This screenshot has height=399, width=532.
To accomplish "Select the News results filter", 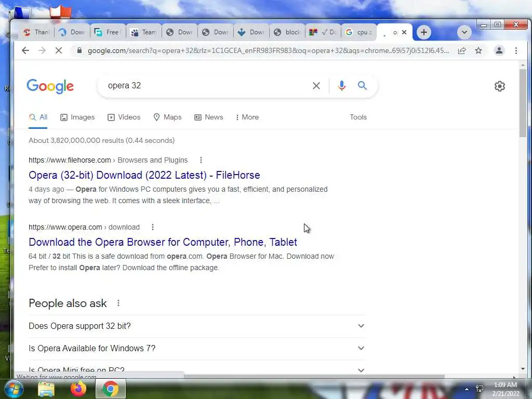I will point(209,117).
